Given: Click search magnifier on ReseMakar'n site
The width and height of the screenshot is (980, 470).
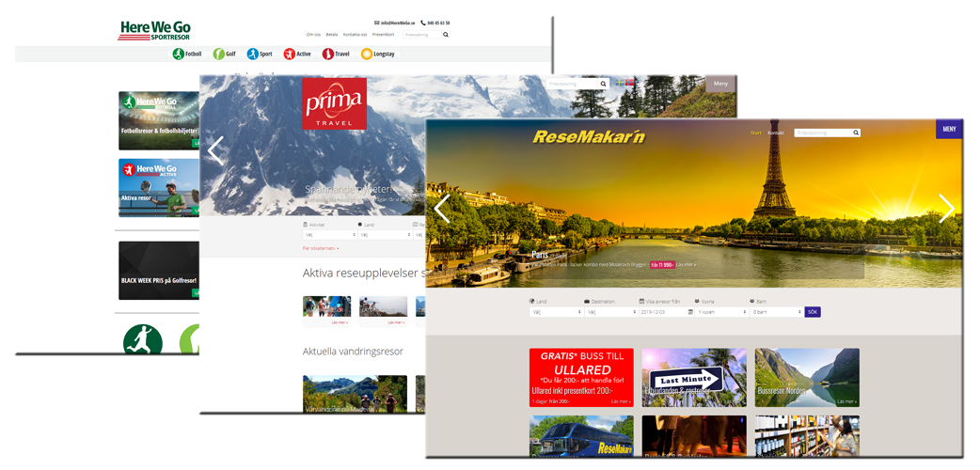Looking at the screenshot, I should pos(856,133).
